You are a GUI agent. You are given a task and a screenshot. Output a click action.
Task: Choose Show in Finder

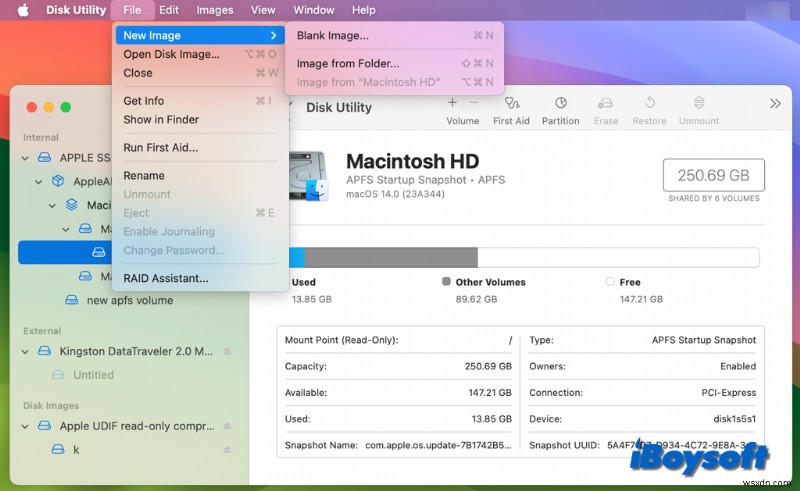tap(200, 119)
